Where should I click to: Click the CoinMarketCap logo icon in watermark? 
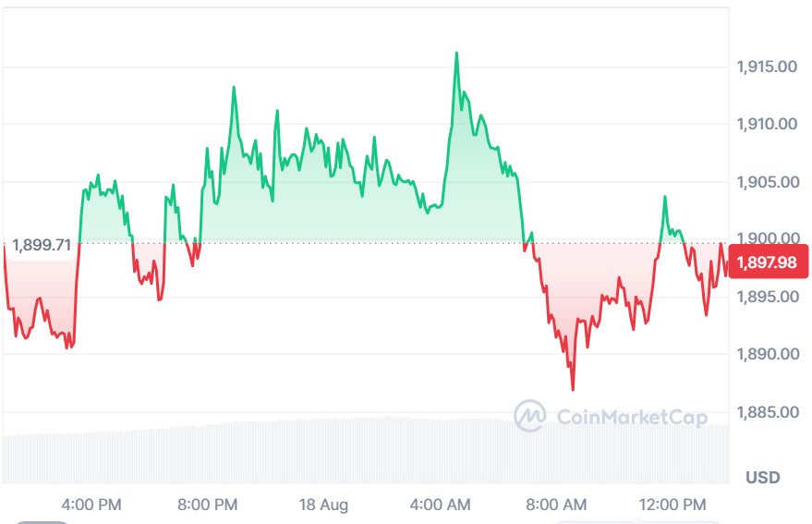(529, 416)
